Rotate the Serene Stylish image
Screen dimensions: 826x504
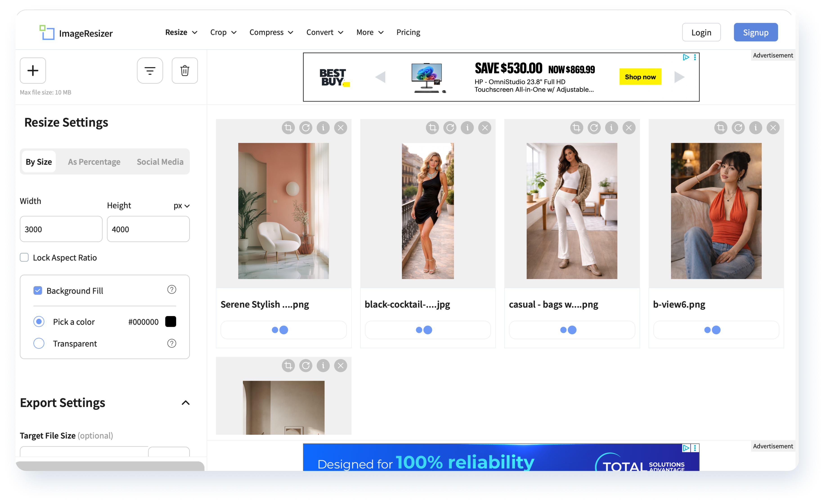click(x=306, y=128)
